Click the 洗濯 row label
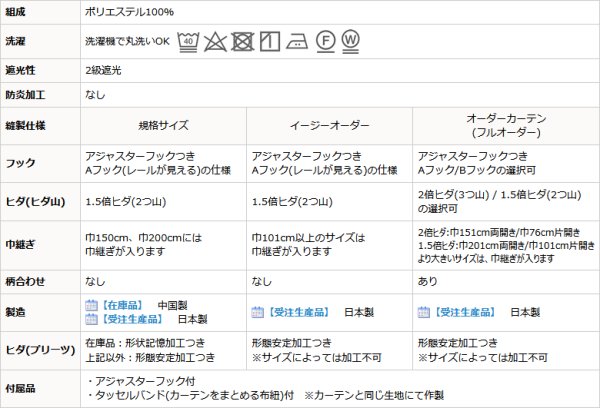 17,43
